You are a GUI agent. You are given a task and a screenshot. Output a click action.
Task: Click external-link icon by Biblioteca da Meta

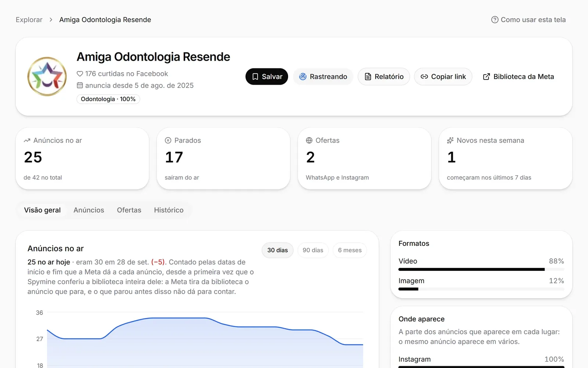coord(486,77)
